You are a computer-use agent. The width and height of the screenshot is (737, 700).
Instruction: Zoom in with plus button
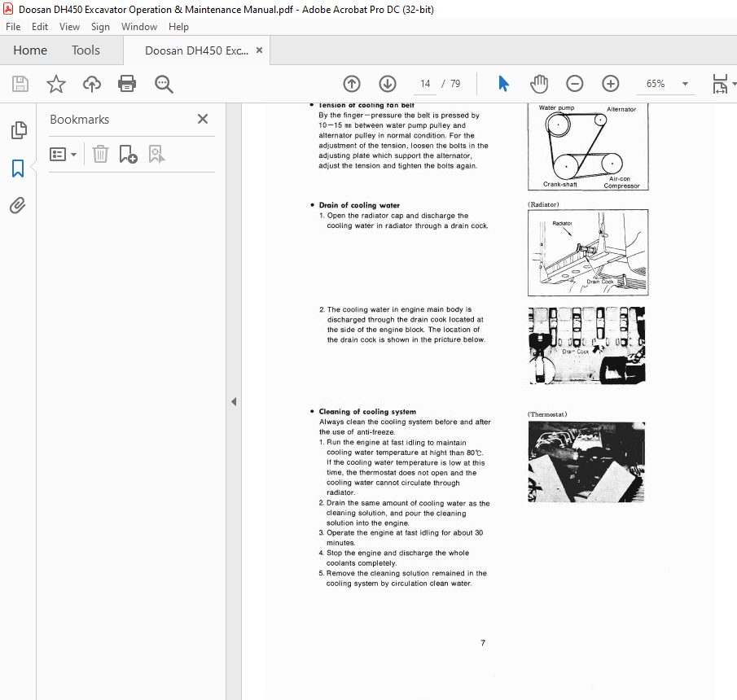point(610,84)
